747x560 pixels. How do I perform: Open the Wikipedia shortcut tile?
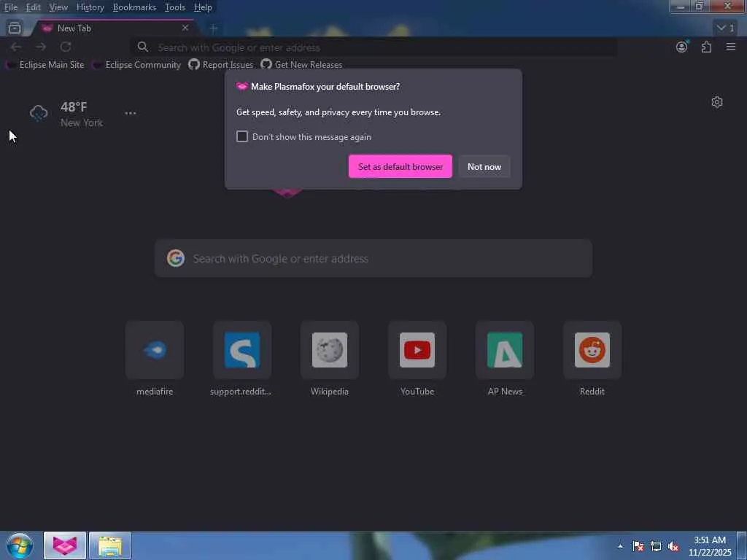[330, 350]
